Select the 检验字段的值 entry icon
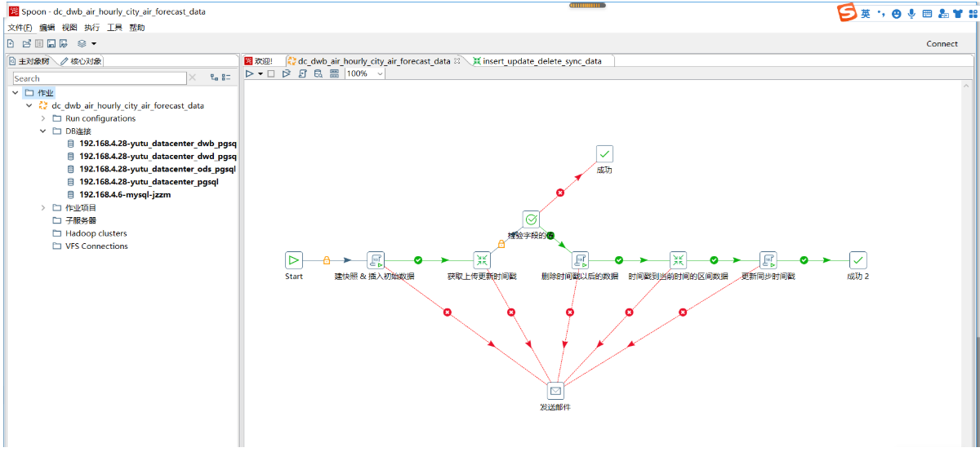980x461 pixels. [531, 219]
